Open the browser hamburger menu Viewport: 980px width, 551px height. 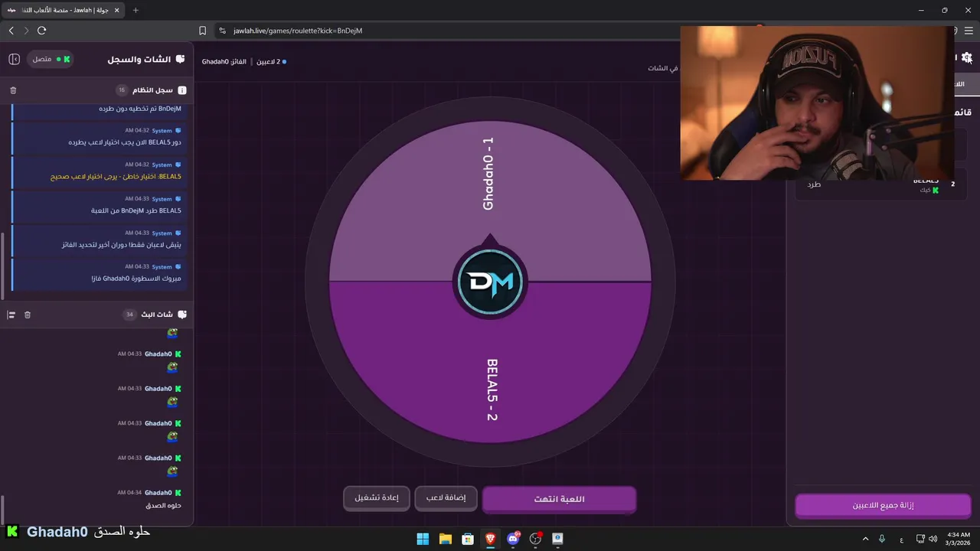[969, 31]
